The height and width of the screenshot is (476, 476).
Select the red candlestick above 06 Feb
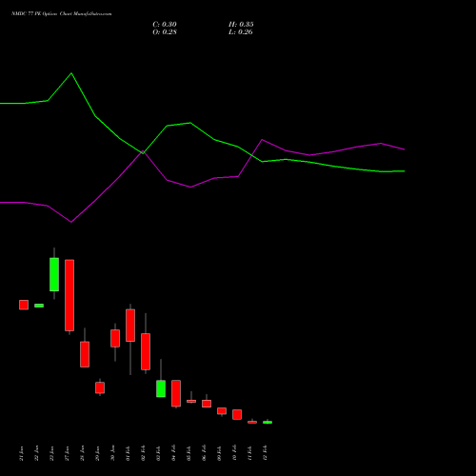coord(207,404)
